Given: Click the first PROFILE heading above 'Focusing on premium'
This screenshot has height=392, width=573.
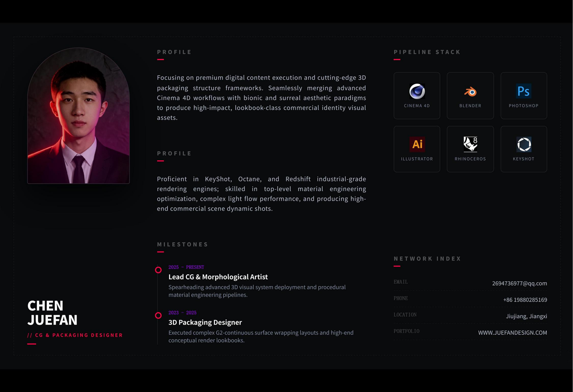Looking at the screenshot, I should 174,52.
